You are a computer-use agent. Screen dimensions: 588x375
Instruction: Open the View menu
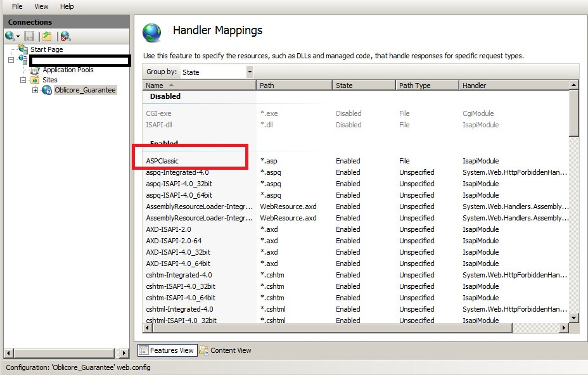[x=41, y=6]
